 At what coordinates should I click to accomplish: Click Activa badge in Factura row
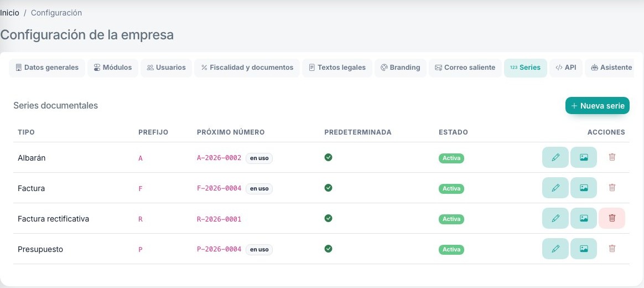[451, 189]
